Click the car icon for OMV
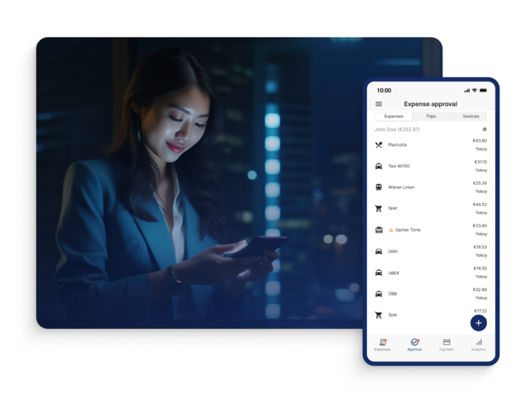Viewport: 532px width, 399px height. (379, 251)
